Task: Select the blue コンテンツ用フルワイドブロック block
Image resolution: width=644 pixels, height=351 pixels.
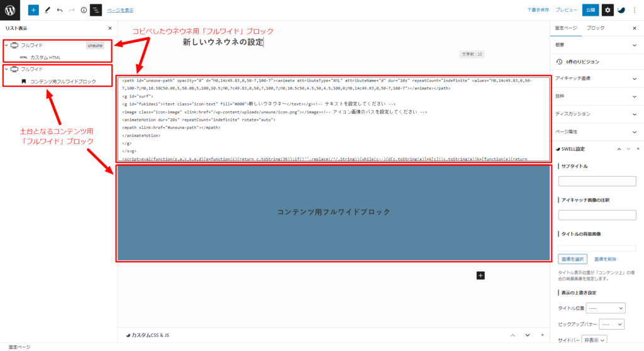Action: coord(333,213)
